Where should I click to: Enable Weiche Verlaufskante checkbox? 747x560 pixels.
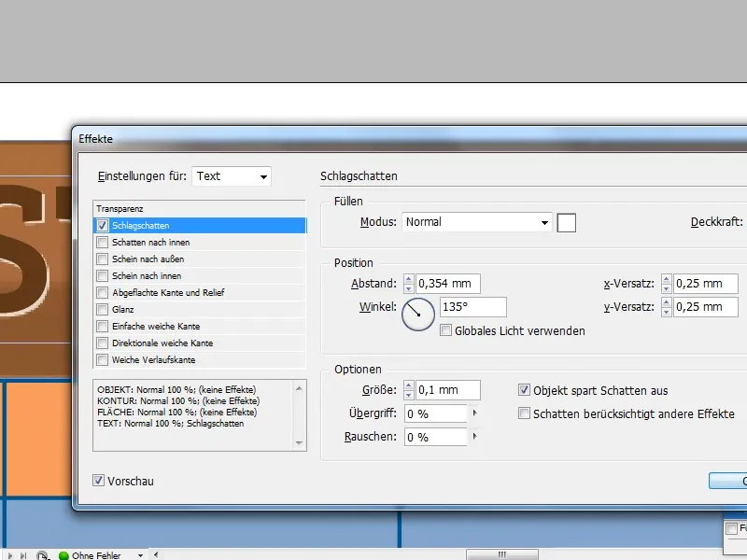coord(102,359)
